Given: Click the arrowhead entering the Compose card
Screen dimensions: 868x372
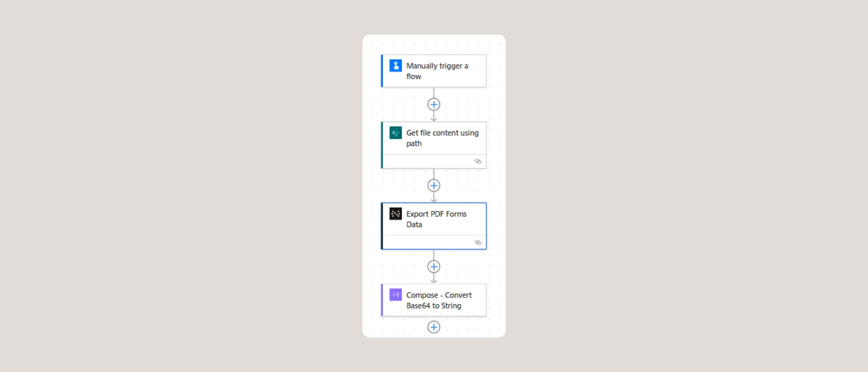Looking at the screenshot, I should coord(434,281).
